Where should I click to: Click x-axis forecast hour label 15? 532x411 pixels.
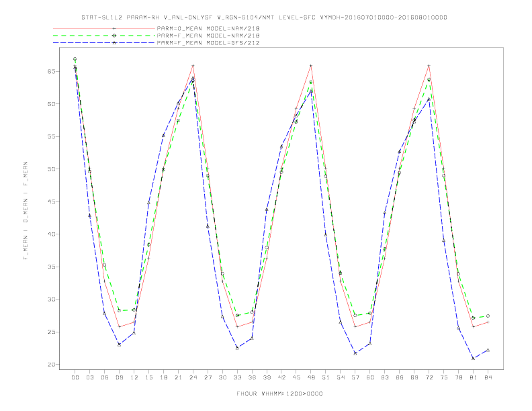(x=148, y=377)
